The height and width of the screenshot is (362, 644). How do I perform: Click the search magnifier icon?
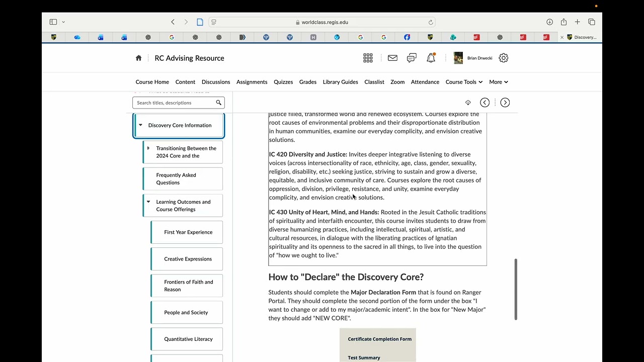[219, 103]
